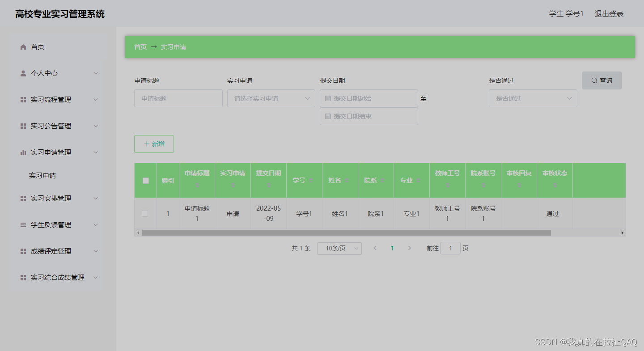Click the home icon beside 首页

pyautogui.click(x=22, y=47)
